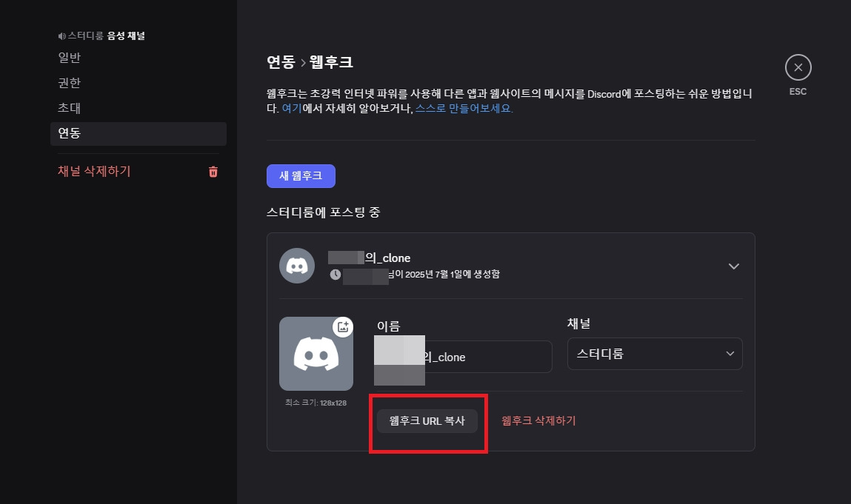Click the 이름 webhook name input field
The height and width of the screenshot is (504, 851).
click(x=463, y=357)
